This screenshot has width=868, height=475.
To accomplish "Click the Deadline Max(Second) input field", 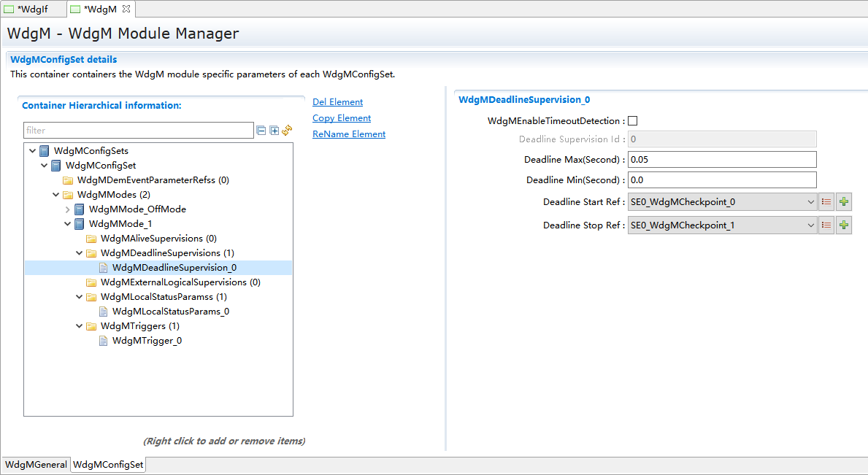I will pyautogui.click(x=721, y=160).
